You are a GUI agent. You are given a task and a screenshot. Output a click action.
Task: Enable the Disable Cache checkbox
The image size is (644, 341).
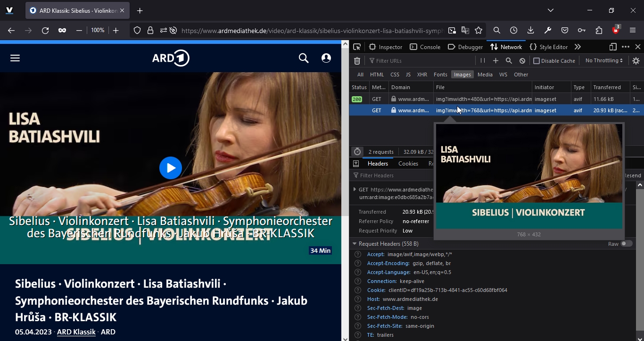pos(536,61)
